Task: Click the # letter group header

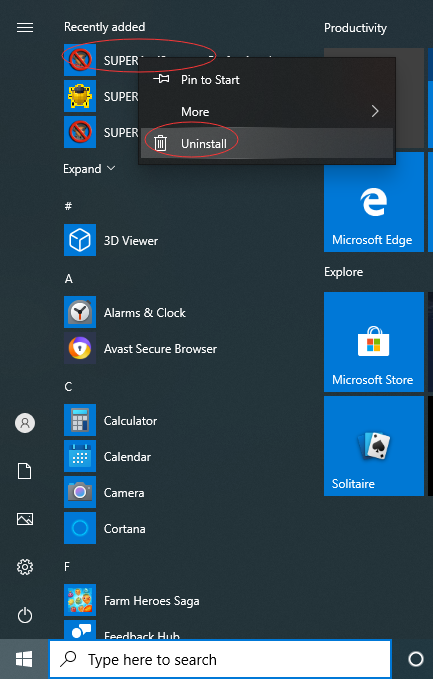Action: (x=68, y=206)
